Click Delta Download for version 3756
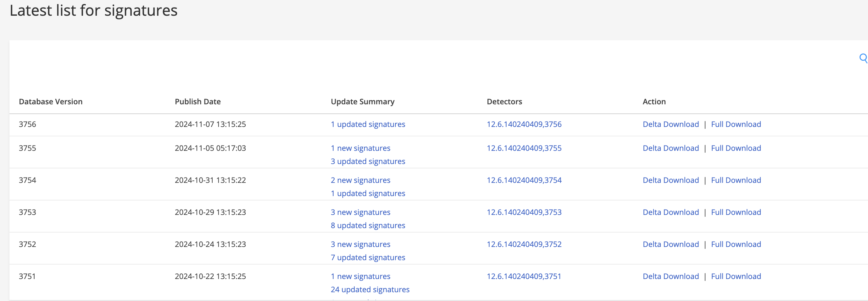Image resolution: width=868 pixels, height=301 pixels. click(x=671, y=124)
